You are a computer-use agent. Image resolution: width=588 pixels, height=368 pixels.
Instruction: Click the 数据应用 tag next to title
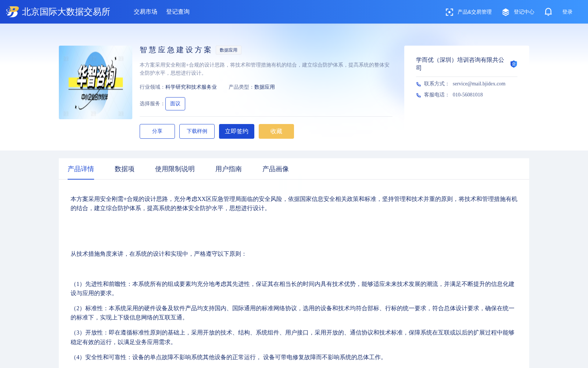point(229,50)
